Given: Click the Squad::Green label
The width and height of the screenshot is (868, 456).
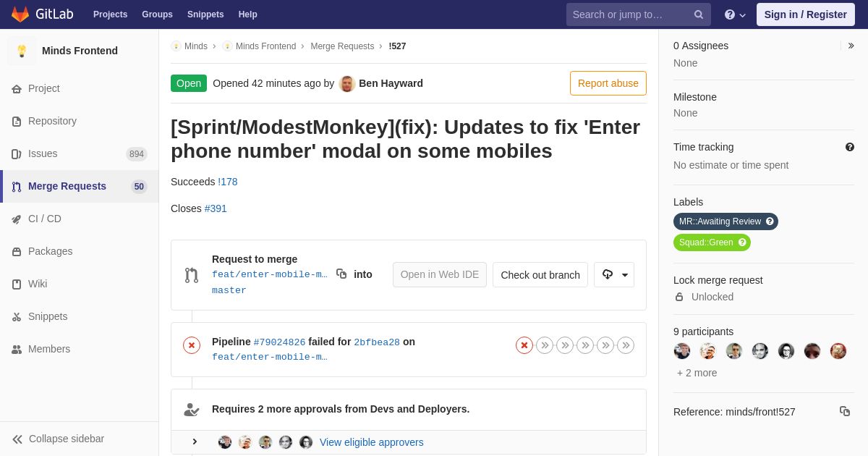Looking at the screenshot, I should click(x=712, y=242).
